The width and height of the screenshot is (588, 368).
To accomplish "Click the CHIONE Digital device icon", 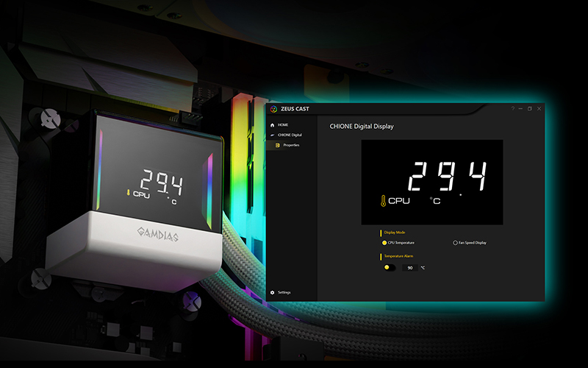I will click(272, 135).
